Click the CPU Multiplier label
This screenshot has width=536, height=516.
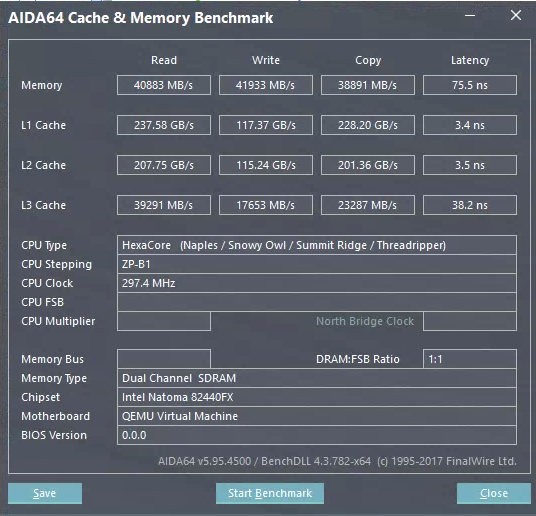[x=58, y=321]
